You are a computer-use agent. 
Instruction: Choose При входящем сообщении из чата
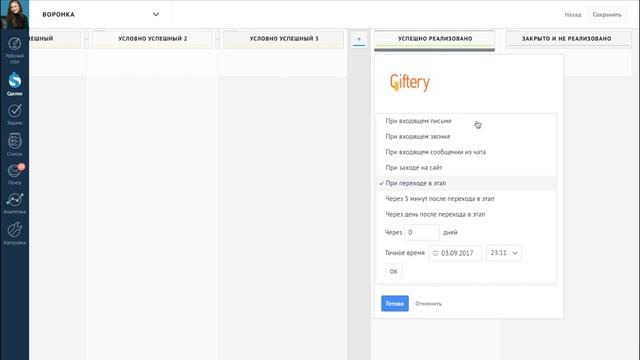coord(466,152)
